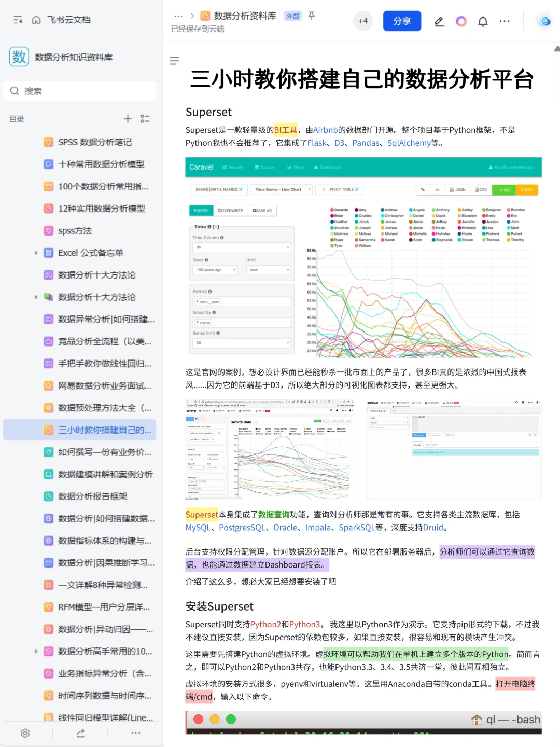560x747 pixels.
Task: Click the 安装Superset heading
Action: [x=219, y=606]
